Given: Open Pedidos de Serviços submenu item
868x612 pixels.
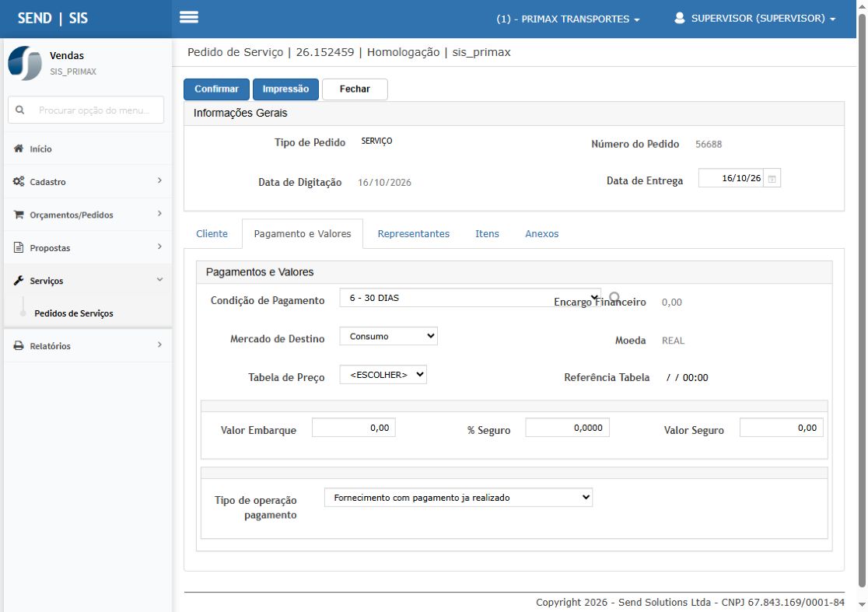Looking at the screenshot, I should pos(74,313).
